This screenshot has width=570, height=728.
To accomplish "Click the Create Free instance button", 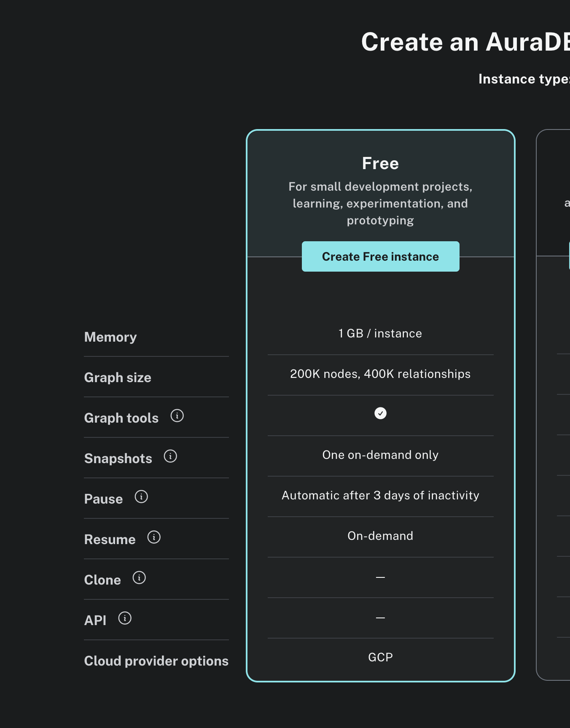I will (x=380, y=256).
